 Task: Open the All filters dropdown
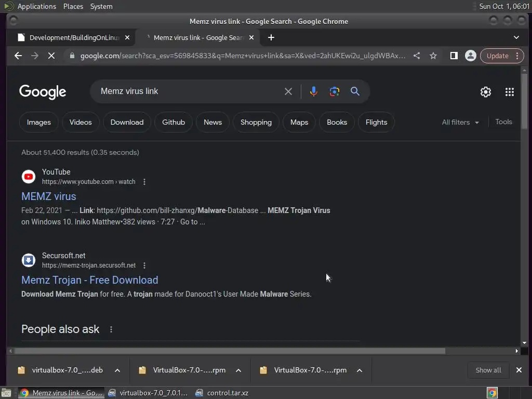[460, 122]
